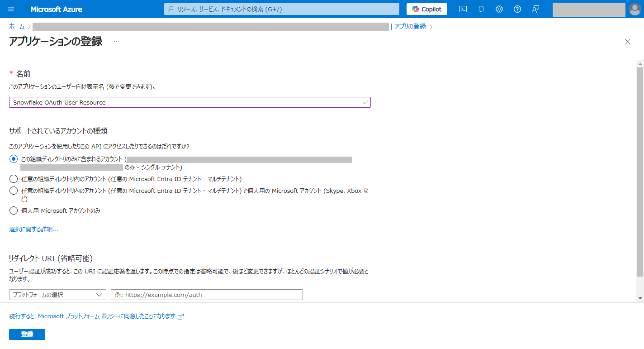Open the notifications bell
This screenshot has width=644, height=349.
481,9
